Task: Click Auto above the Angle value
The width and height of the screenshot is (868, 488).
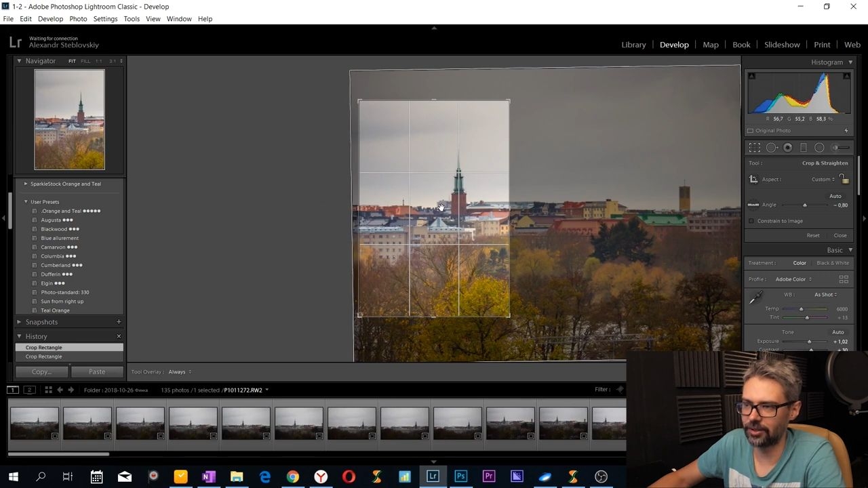Action: coord(835,197)
